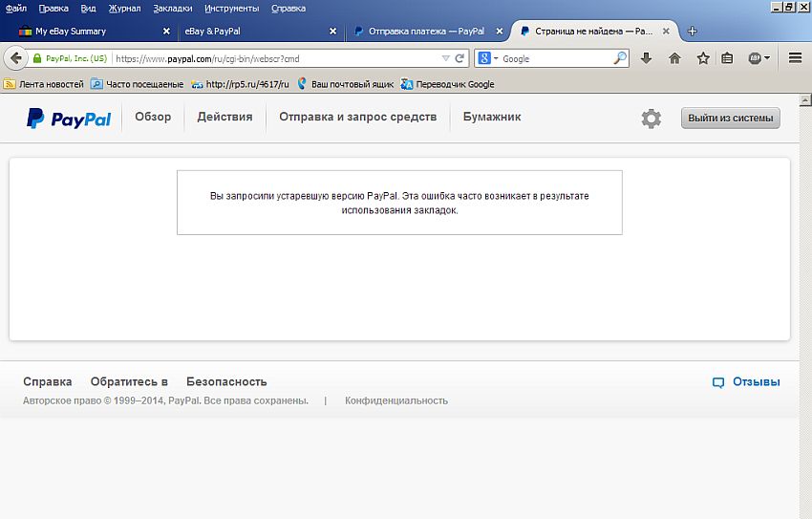Reload the page with the refresh icon

pos(460,58)
